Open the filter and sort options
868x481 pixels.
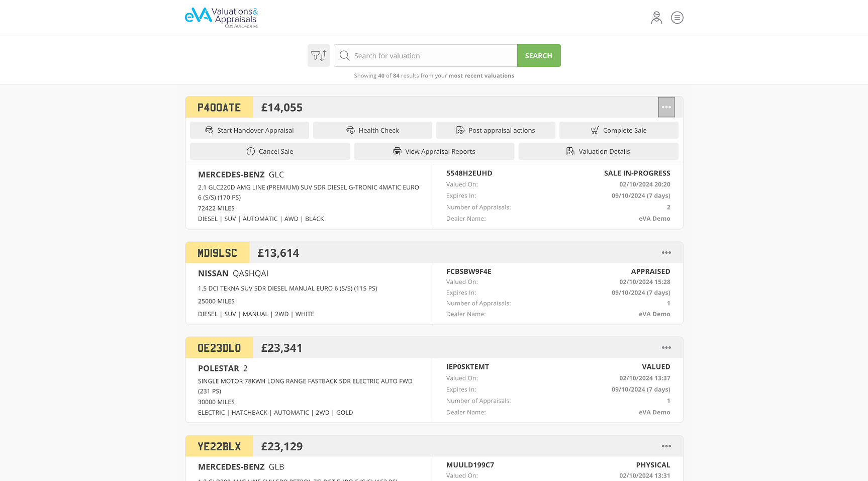[x=319, y=55]
